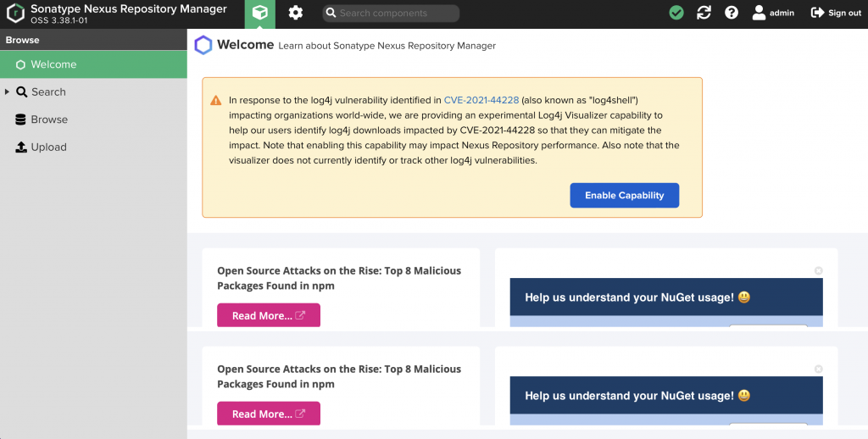The height and width of the screenshot is (439, 868).
Task: Close the first NuGet survey panel
Action: [x=818, y=270]
